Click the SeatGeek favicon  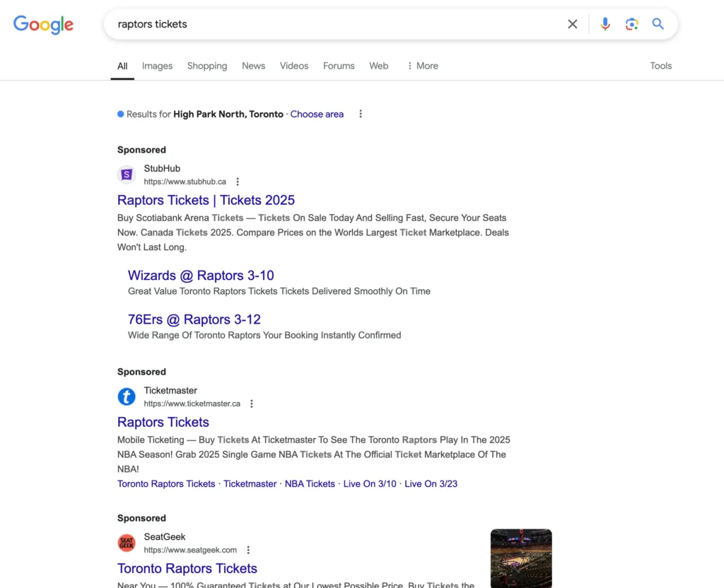(127, 543)
